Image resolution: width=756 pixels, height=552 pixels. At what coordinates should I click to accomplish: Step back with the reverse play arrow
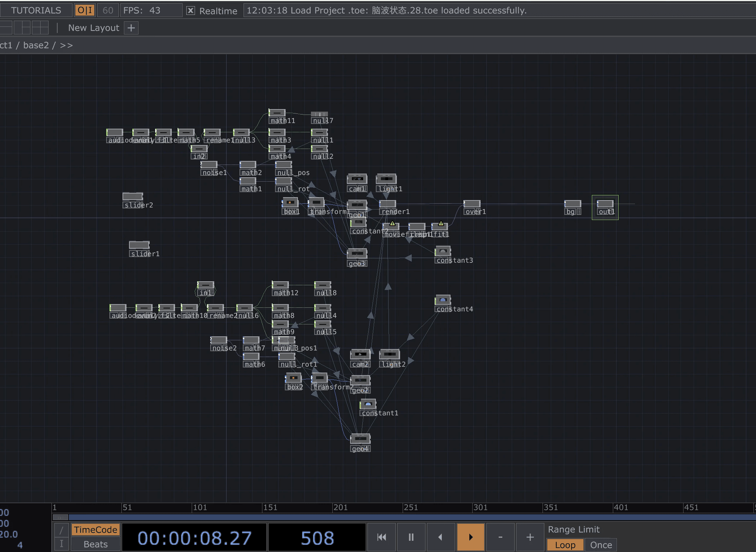[x=440, y=537]
